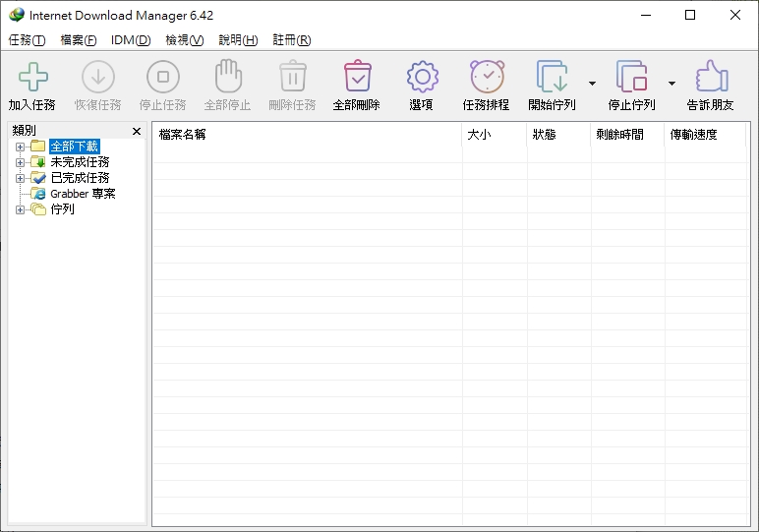Image resolution: width=759 pixels, height=532 pixels.
Task: Expand the 佇列 tree node
Action: click(x=20, y=209)
